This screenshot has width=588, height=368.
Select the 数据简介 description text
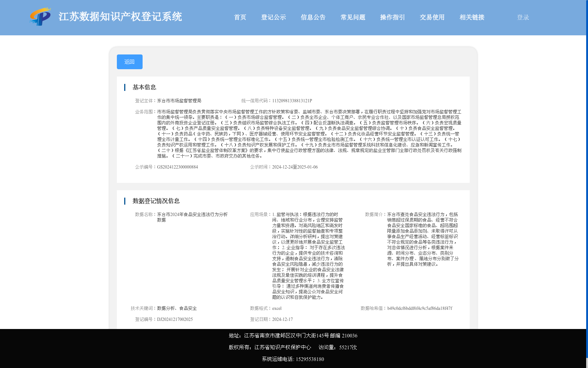point(423,239)
